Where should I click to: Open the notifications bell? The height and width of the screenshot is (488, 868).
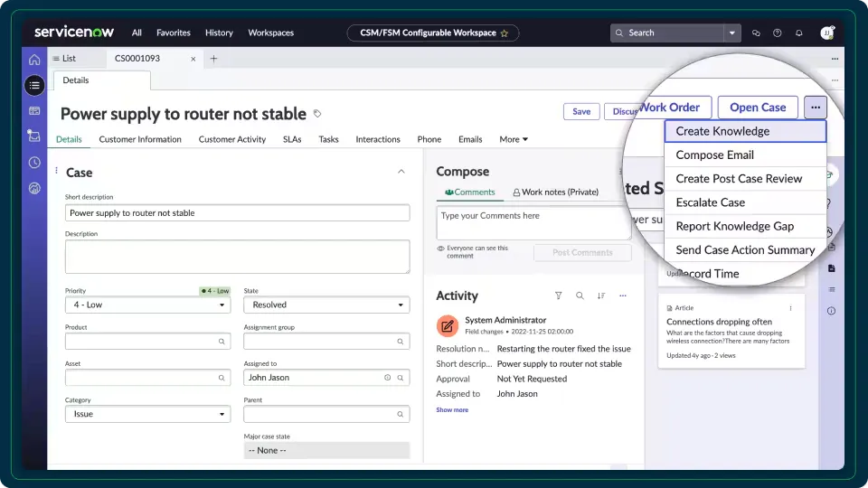tap(798, 33)
